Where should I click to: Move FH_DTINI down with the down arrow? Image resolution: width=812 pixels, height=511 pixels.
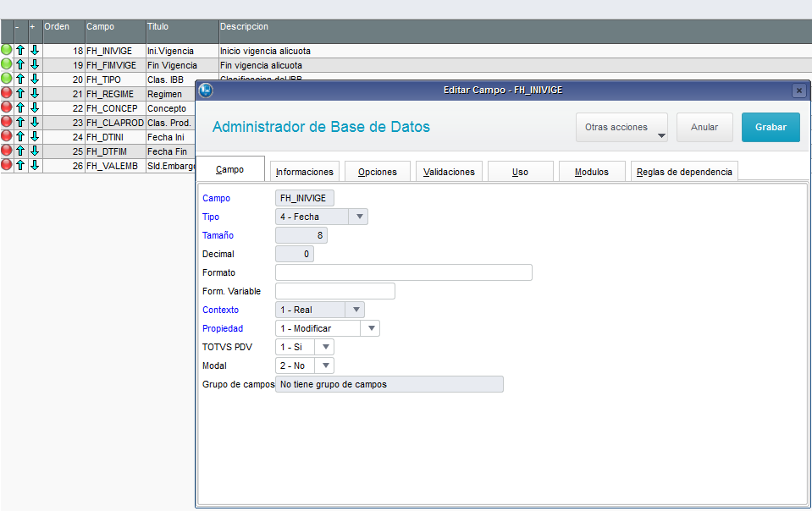[x=35, y=136]
